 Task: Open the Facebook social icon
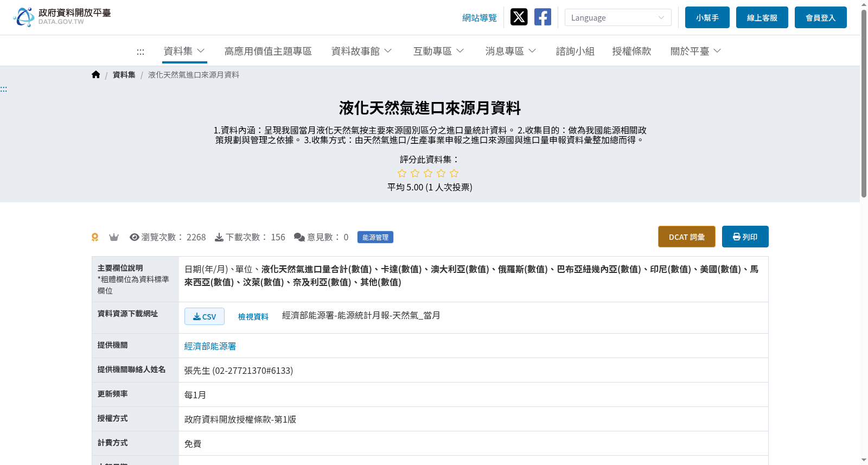542,17
